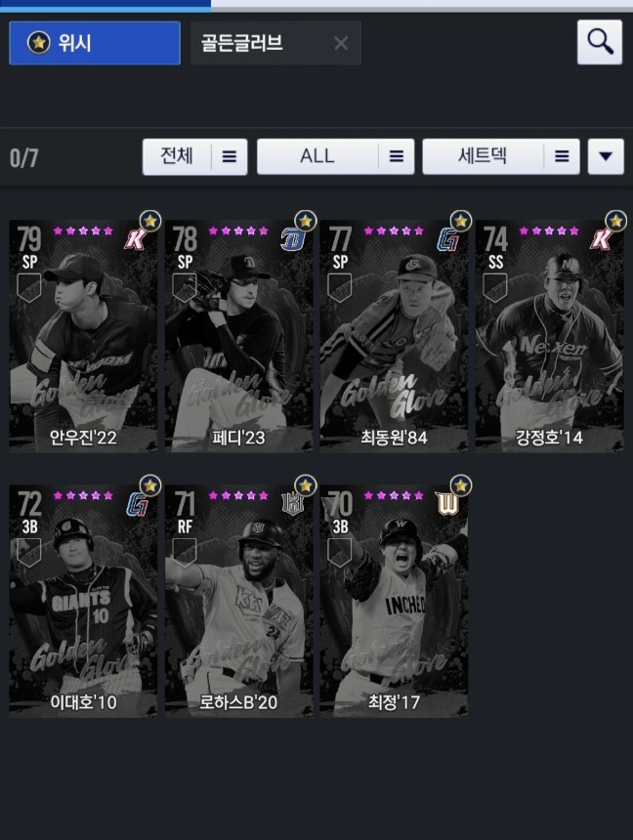
Task: Select the 위시 wish tab
Action: 95,43
